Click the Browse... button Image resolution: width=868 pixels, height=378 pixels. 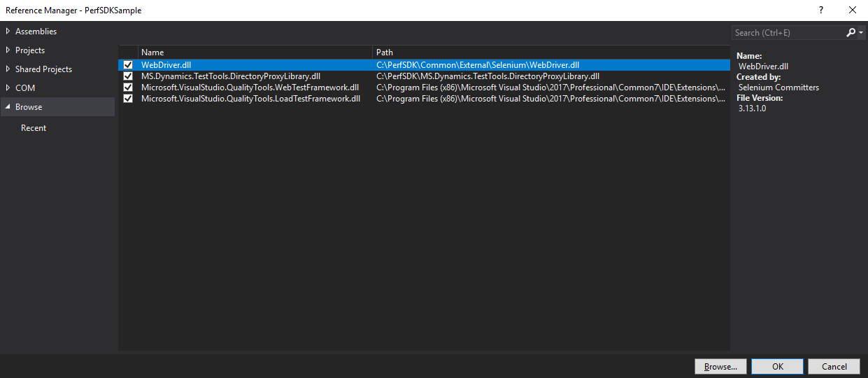720,367
